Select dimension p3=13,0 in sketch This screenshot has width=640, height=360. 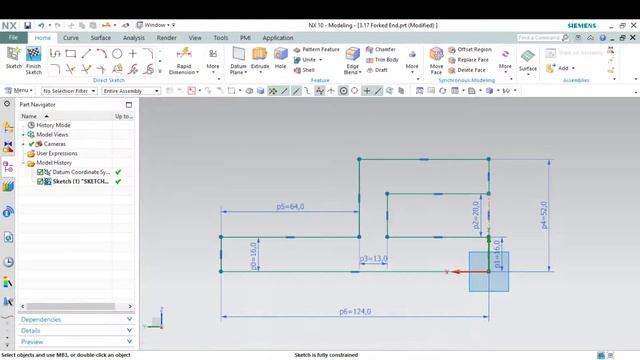[x=373, y=258]
